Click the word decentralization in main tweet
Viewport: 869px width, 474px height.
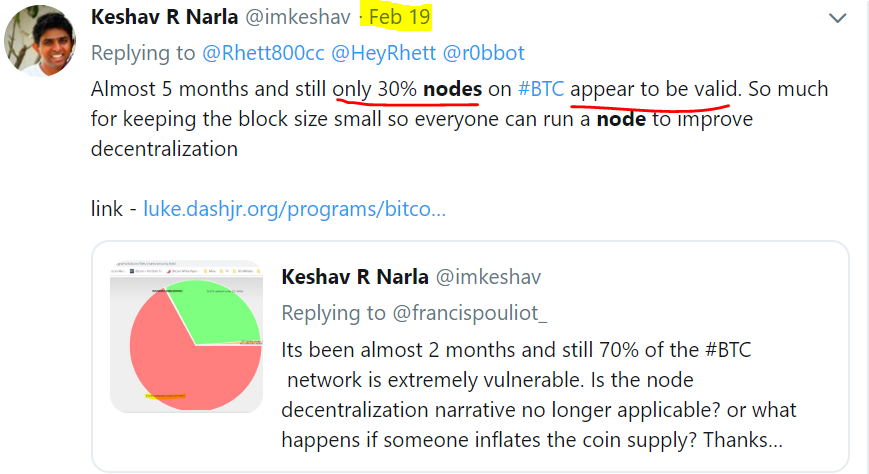[x=164, y=149]
